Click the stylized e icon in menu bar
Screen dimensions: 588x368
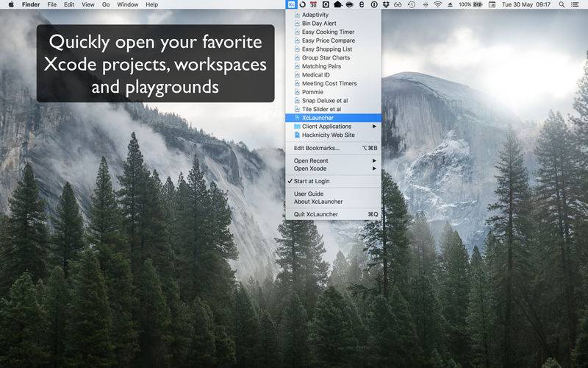click(x=362, y=4)
